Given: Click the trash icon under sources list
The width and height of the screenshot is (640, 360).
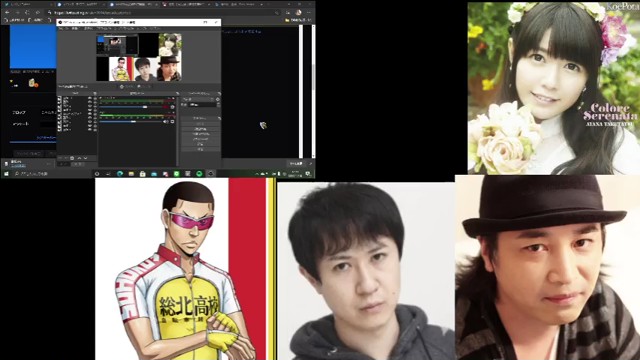Looking at the screenshot, I should (72, 158).
